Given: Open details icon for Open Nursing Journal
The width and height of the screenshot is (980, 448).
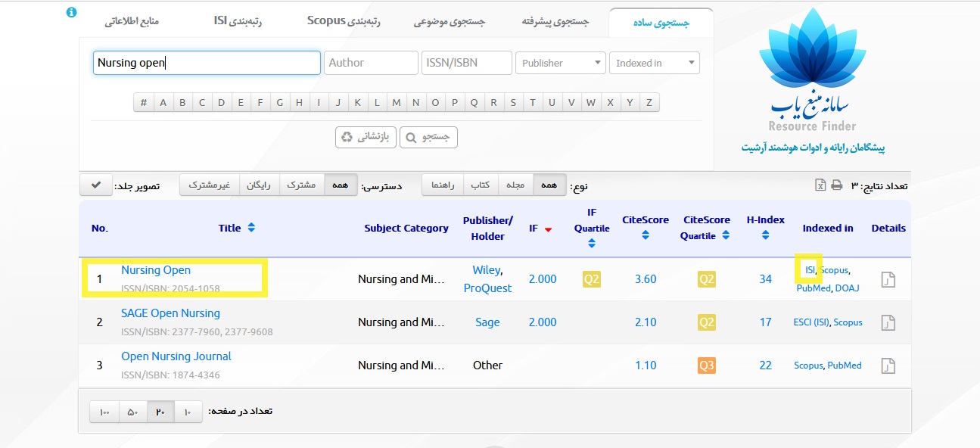Looking at the screenshot, I should click(888, 366).
